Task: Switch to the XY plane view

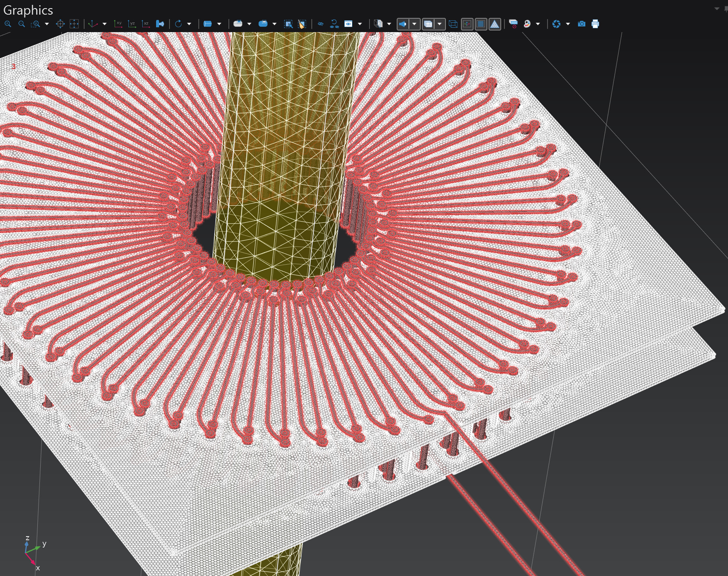Action: pos(118,24)
